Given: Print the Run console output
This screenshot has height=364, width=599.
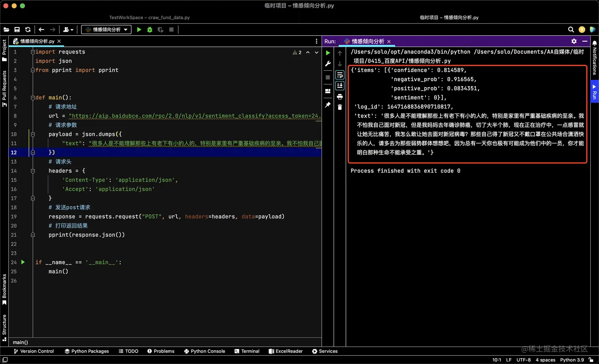Looking at the screenshot, I should click(x=340, y=97).
